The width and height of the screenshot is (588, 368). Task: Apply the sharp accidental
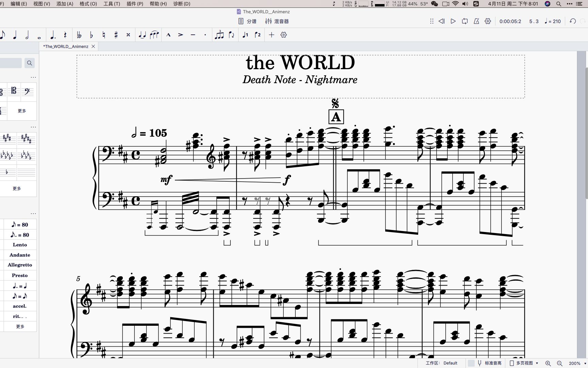[116, 35]
